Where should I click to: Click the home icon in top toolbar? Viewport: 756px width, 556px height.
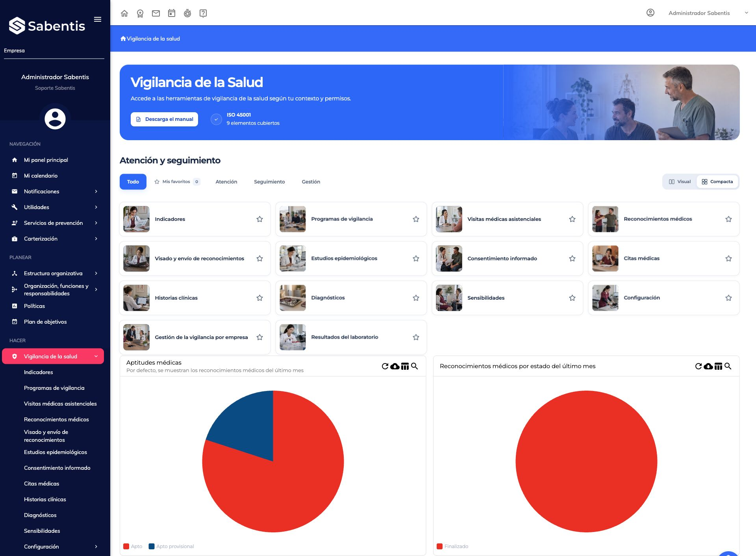point(124,13)
